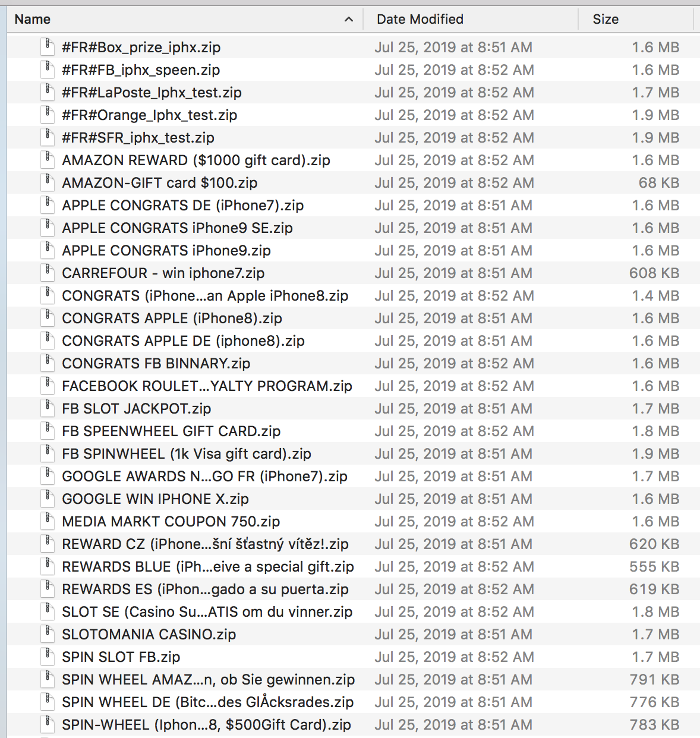Sort files by the Name column header
The image size is (700, 738).
185,20
